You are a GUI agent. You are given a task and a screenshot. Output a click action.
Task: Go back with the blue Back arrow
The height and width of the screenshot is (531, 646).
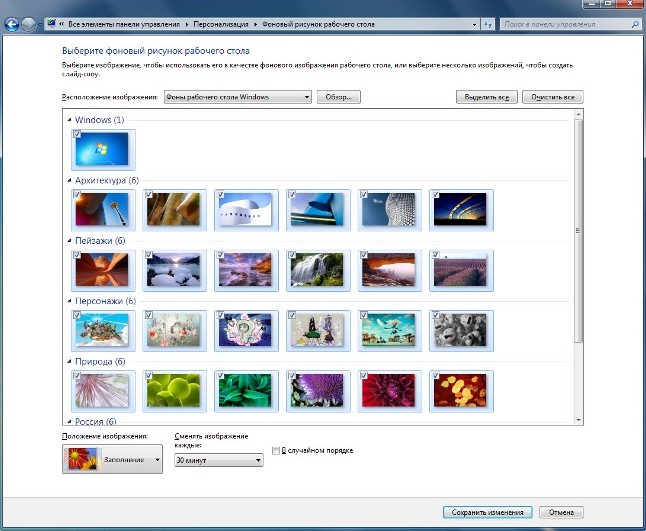coord(12,25)
